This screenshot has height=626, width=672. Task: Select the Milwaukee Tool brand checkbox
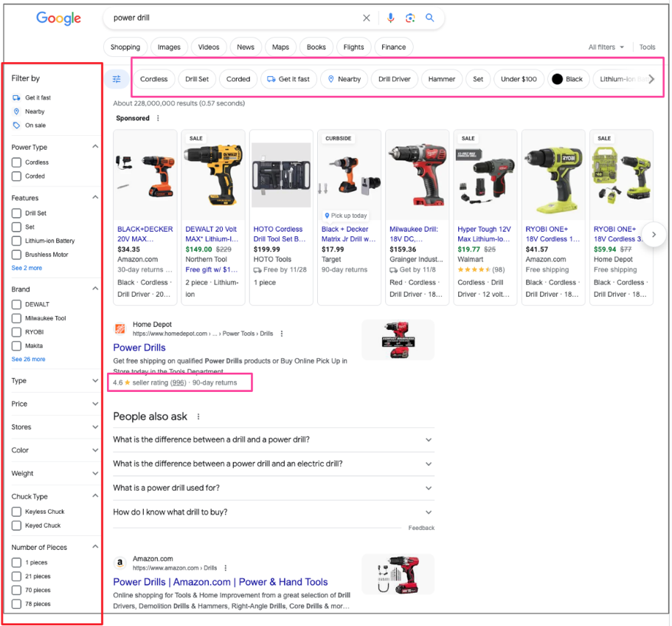[x=16, y=318]
